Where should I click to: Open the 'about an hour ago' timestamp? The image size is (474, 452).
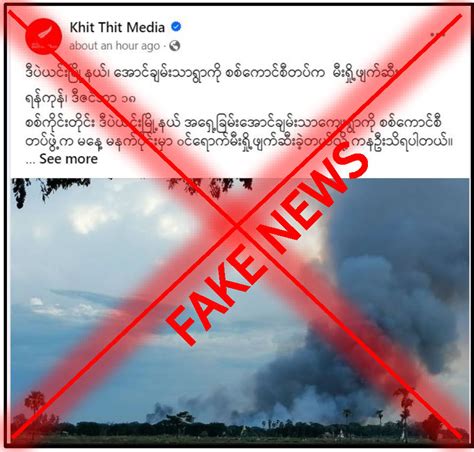click(x=114, y=46)
